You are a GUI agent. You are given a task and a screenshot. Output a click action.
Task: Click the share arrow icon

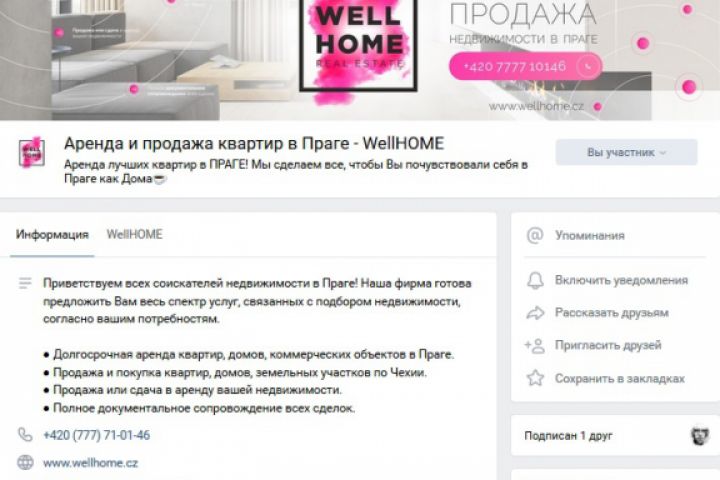535,313
